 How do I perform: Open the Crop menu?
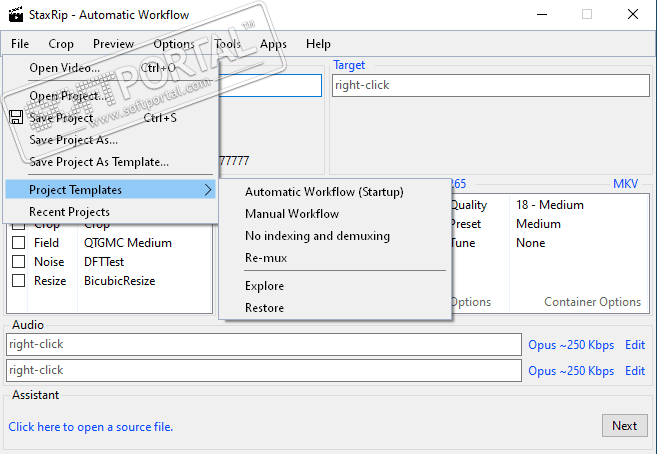[61, 44]
